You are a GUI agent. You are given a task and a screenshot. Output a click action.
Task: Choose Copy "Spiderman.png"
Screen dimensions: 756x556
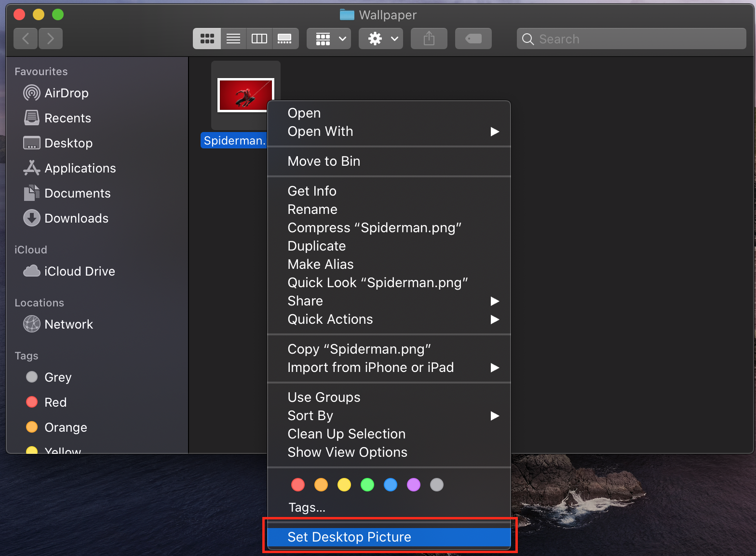389,349
